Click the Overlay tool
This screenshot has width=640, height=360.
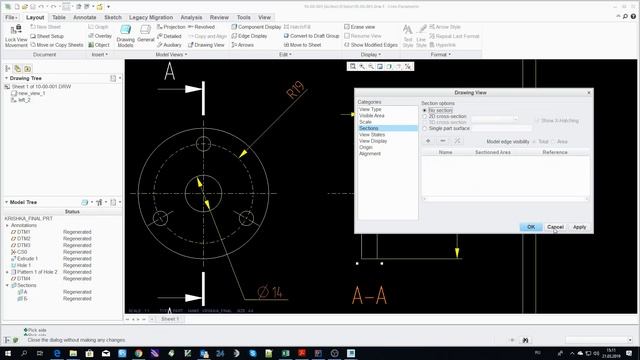tap(100, 36)
